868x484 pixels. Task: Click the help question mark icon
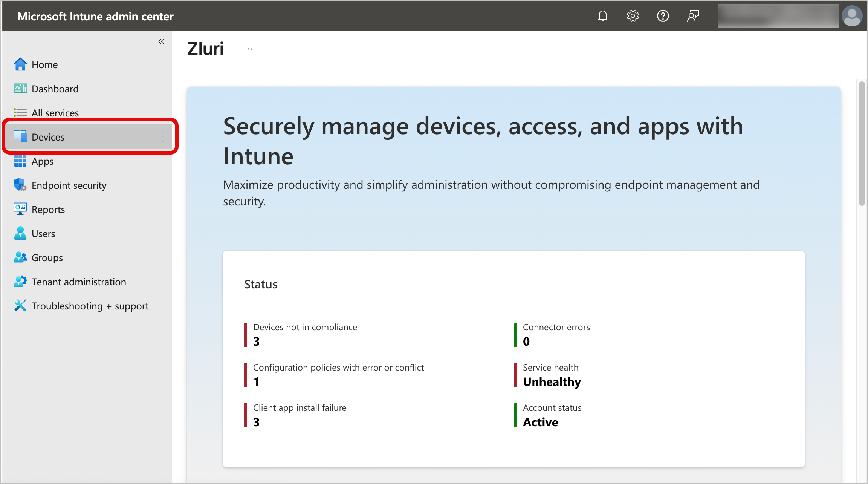tap(663, 16)
